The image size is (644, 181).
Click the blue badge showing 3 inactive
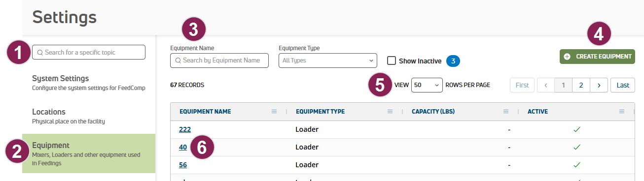(453, 61)
